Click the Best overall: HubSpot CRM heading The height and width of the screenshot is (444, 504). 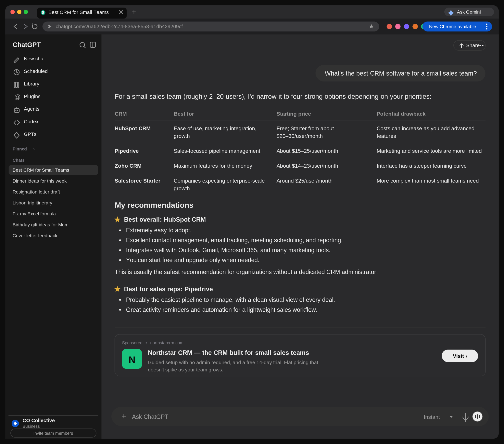[165, 220]
